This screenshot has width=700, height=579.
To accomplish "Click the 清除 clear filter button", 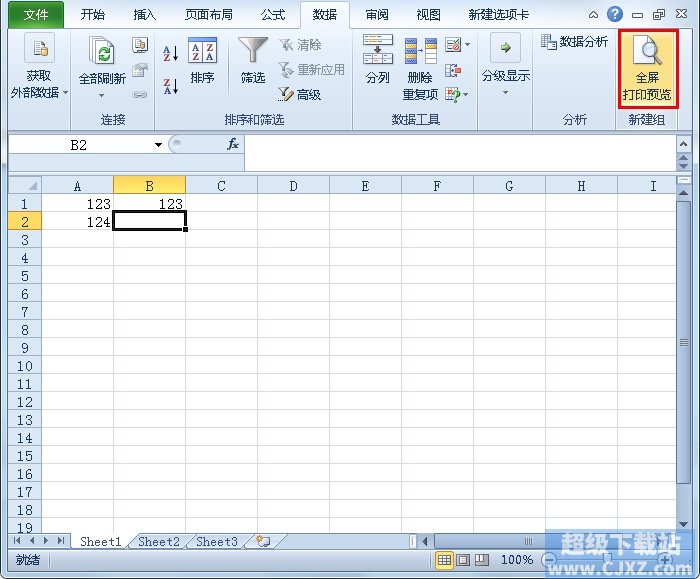I will [300, 45].
